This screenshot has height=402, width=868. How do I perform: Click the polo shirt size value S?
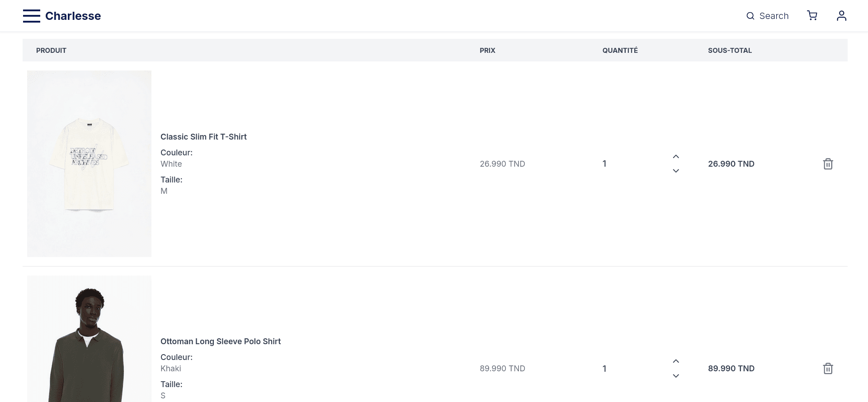click(x=163, y=396)
